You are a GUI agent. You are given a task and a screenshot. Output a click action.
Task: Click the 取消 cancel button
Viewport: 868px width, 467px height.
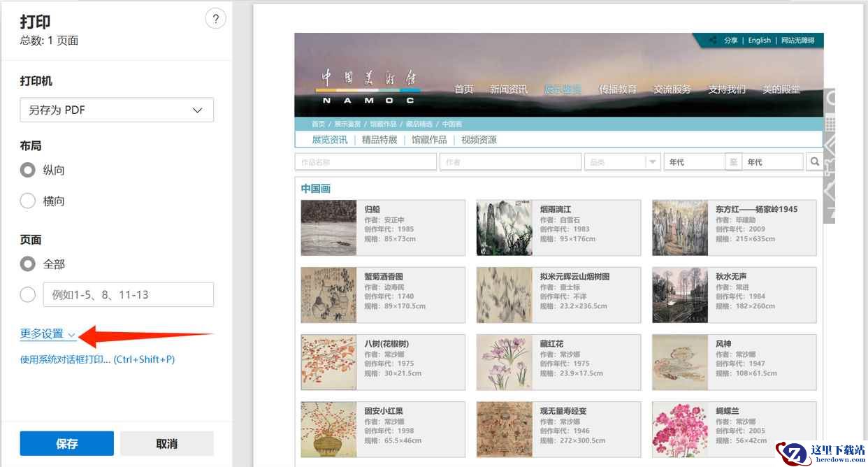click(166, 443)
